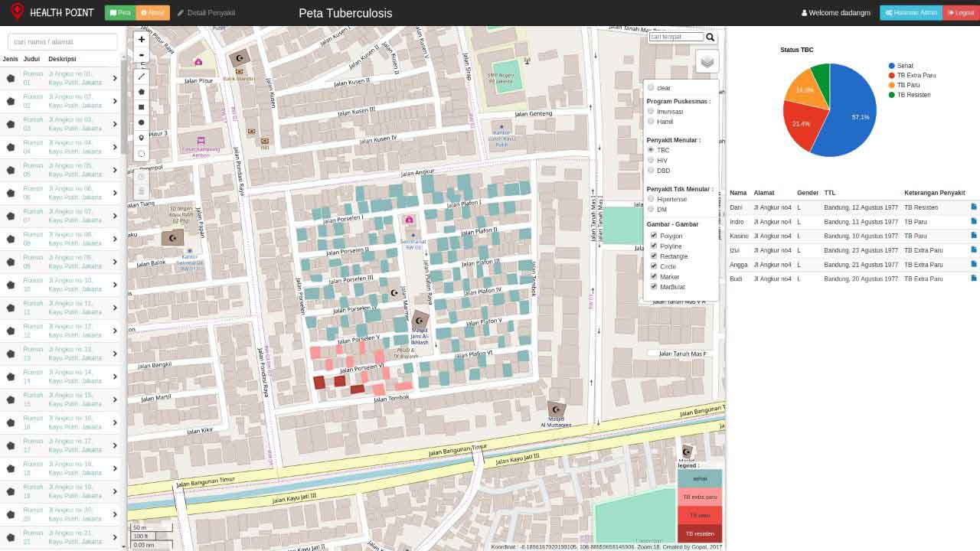Click the Logout button

pyautogui.click(x=960, y=13)
